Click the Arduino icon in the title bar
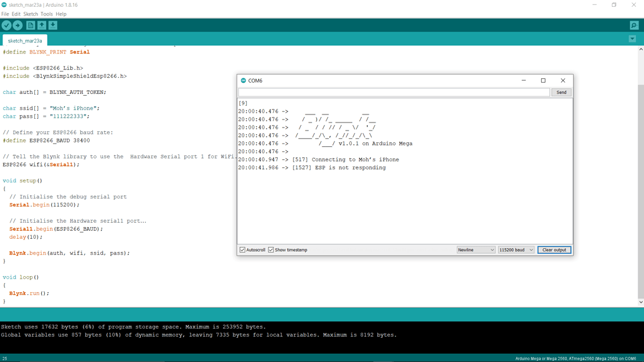 click(5, 4)
